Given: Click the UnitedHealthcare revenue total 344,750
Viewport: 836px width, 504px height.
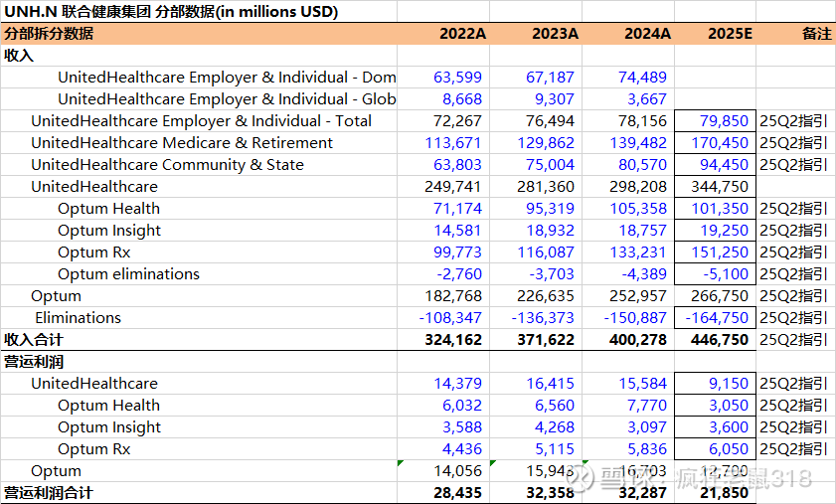Looking at the screenshot, I should coord(720,187).
